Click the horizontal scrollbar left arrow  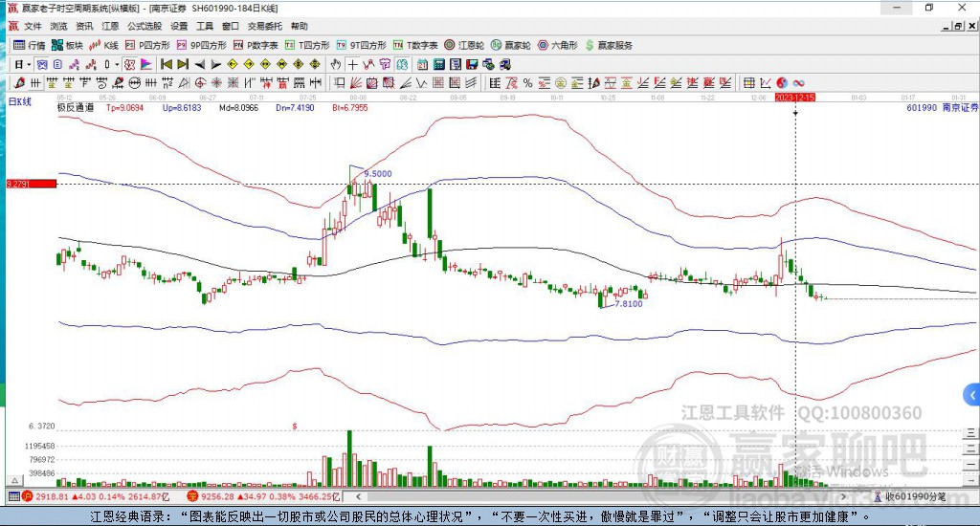pos(358,496)
